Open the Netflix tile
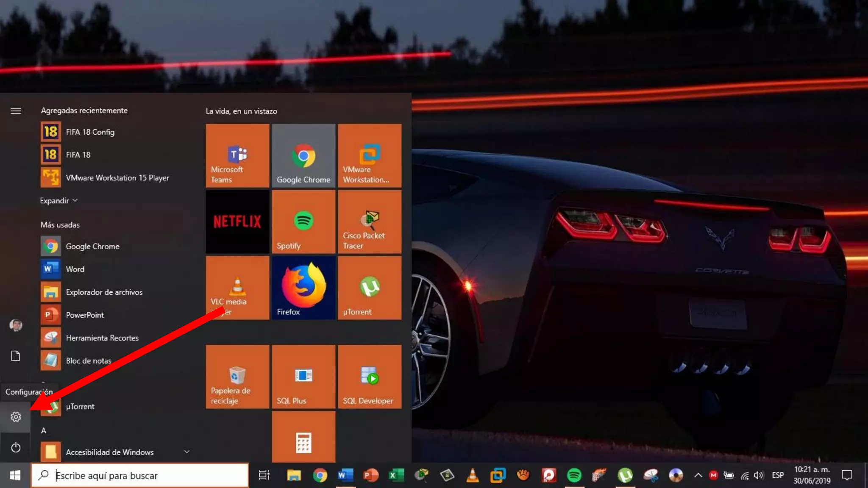868x488 pixels. 237,222
